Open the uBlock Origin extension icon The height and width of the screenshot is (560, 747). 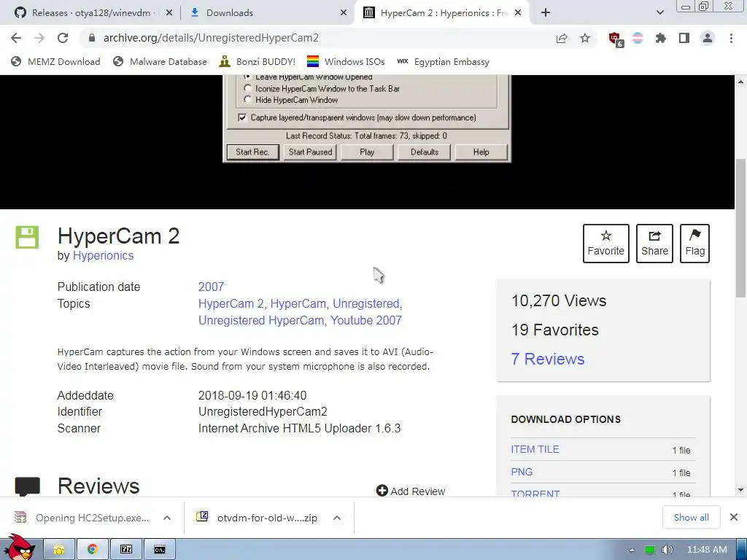click(x=616, y=39)
